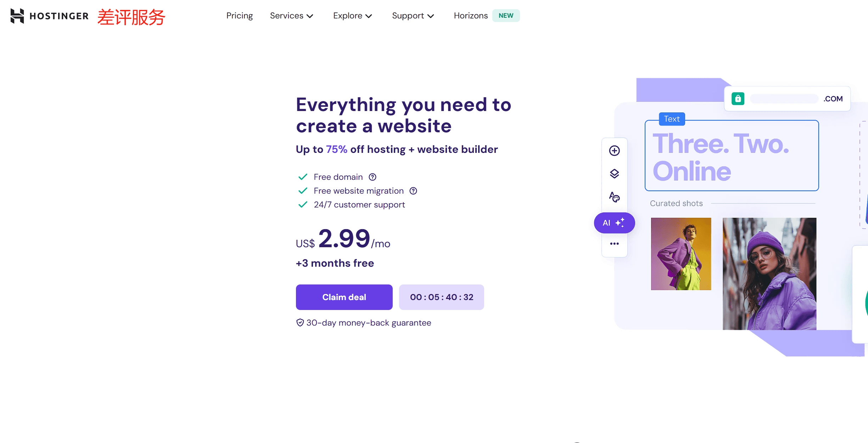Click the help icon beside Free domain

click(x=373, y=177)
